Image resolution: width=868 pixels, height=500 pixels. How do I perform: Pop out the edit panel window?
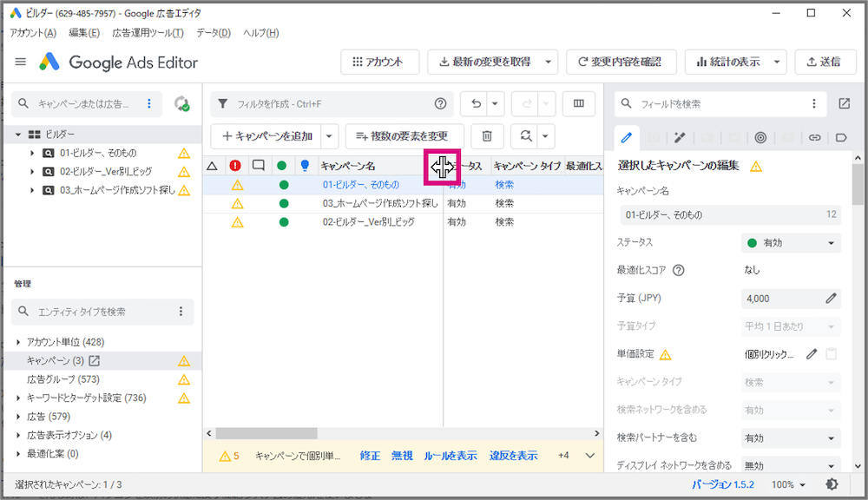tap(845, 103)
